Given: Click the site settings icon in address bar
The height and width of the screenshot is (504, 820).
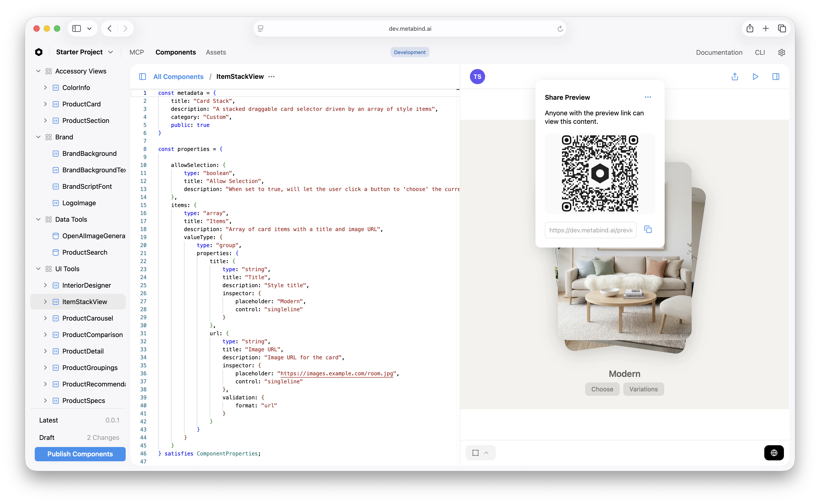Looking at the screenshot, I should coord(260,29).
